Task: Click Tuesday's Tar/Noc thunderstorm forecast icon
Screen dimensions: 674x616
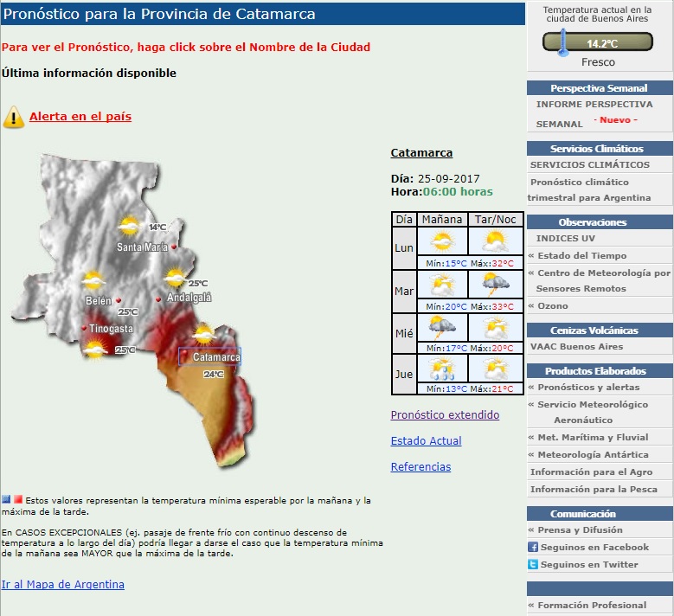Action: [496, 284]
